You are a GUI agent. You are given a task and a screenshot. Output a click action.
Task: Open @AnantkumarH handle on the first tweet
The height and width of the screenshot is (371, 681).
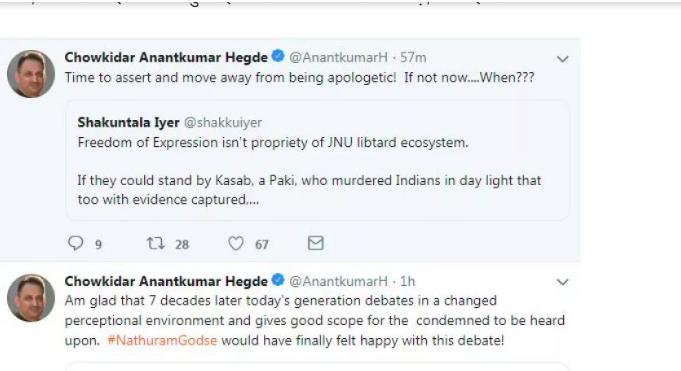(338, 57)
